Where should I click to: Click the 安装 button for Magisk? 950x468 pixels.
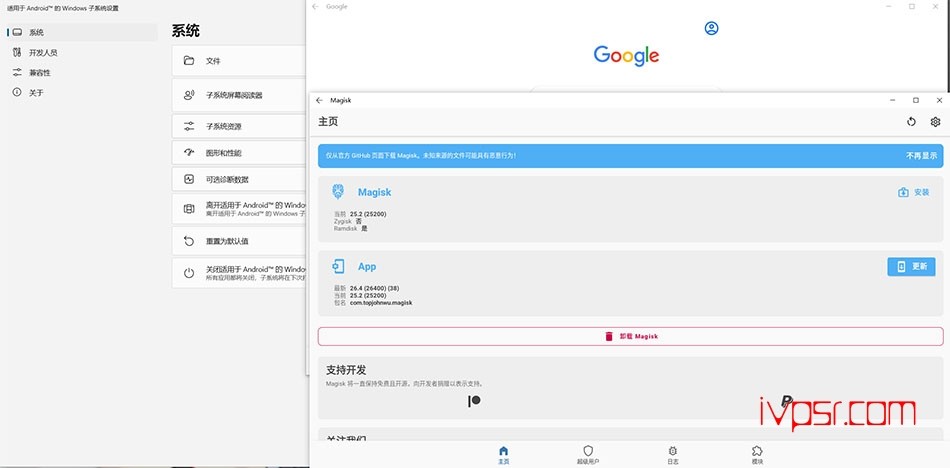[914, 192]
